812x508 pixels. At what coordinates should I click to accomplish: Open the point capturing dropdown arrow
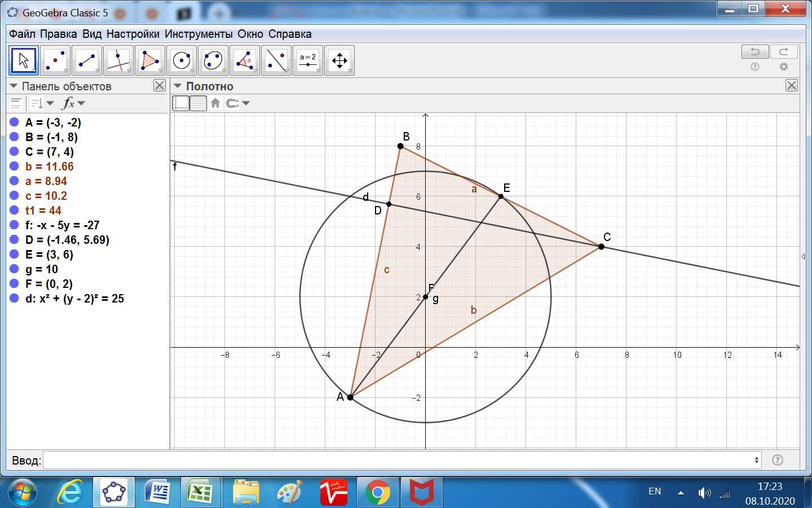pyautogui.click(x=246, y=103)
